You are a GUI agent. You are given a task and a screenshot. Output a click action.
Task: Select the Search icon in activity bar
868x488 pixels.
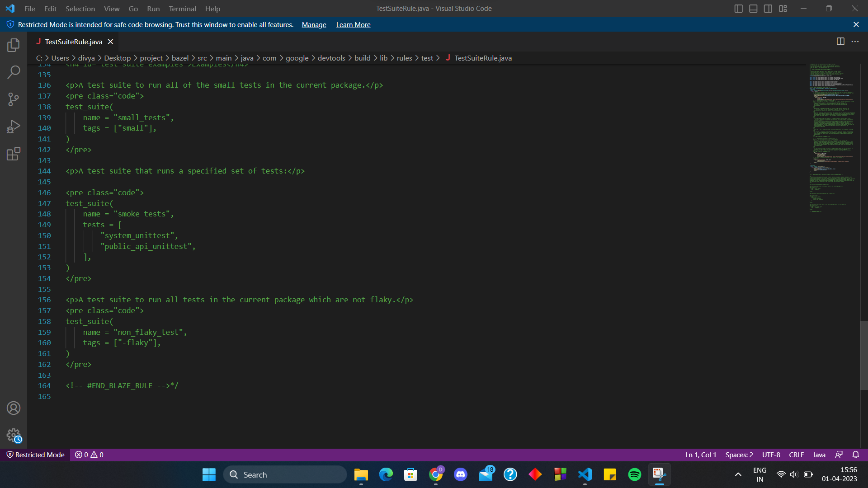coord(14,72)
